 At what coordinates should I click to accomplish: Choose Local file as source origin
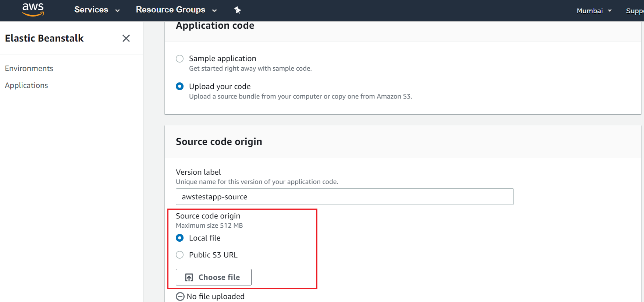click(x=179, y=238)
